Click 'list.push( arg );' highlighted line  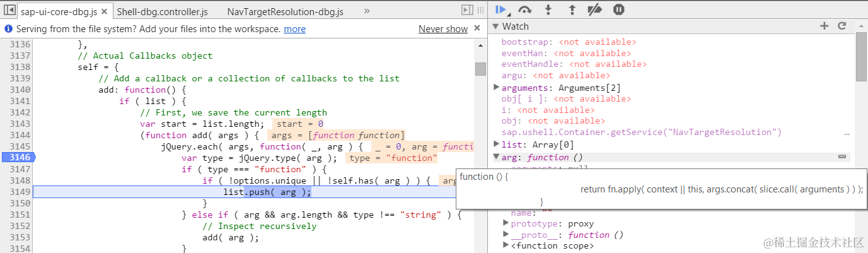point(267,192)
